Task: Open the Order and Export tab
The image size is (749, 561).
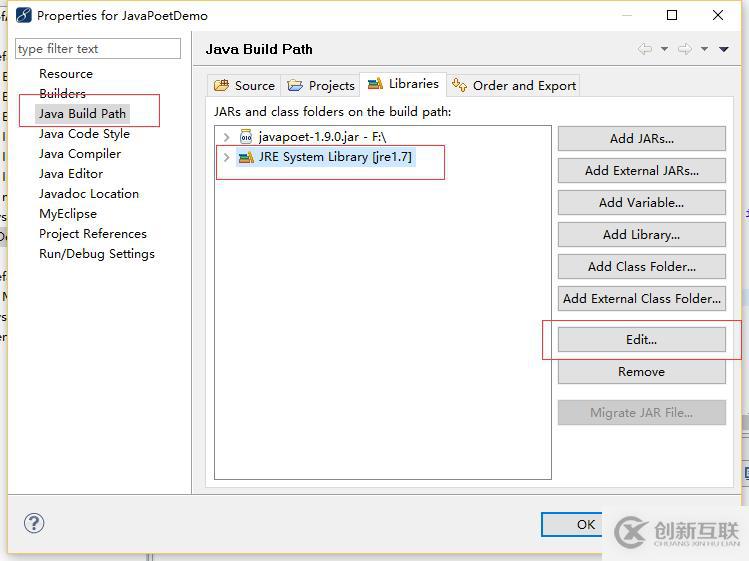Action: [x=514, y=86]
